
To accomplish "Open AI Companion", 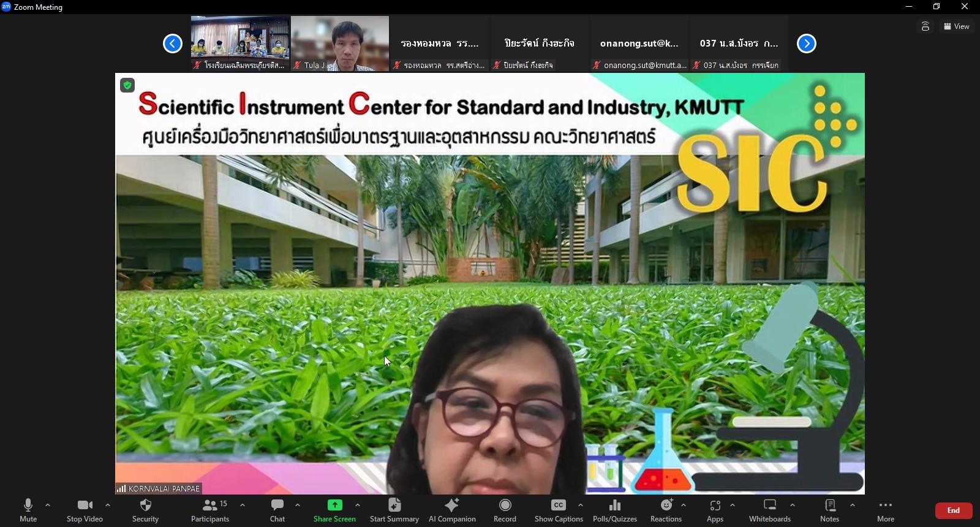I will click(452, 510).
